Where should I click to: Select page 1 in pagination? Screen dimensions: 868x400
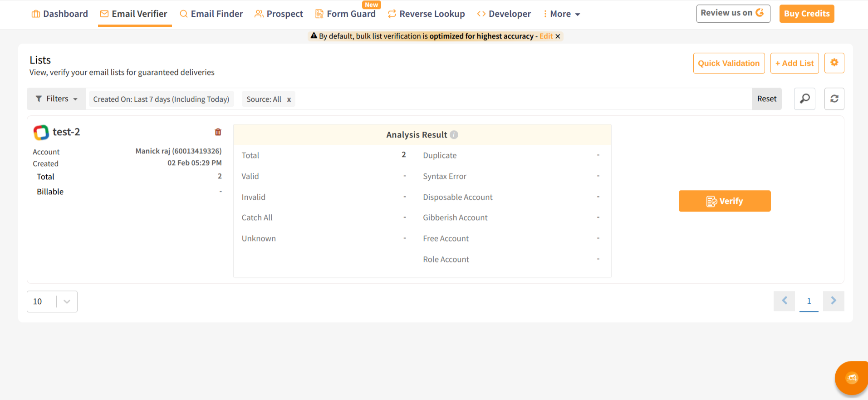809,301
